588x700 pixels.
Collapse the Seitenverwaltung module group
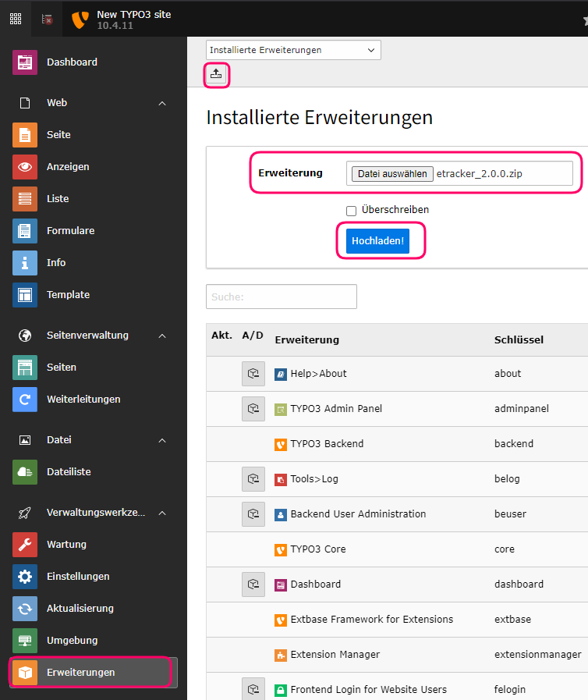pos(162,336)
